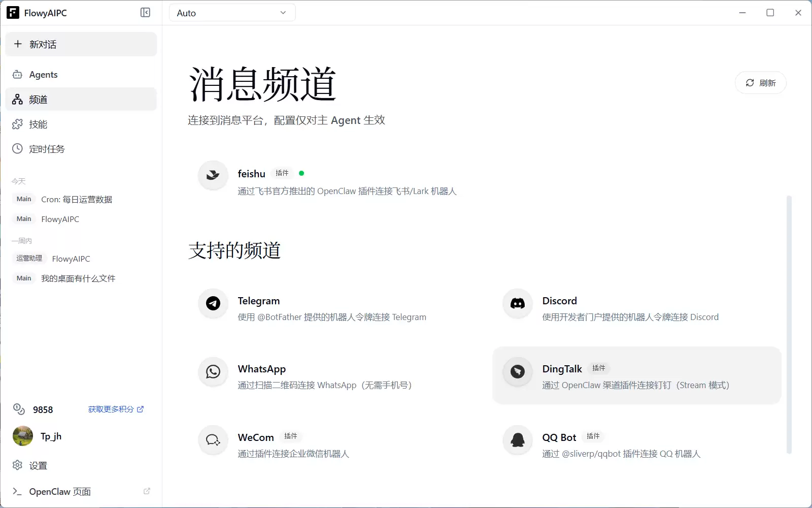
Task: Select the Telegram paper-plane icon
Action: pos(213,303)
